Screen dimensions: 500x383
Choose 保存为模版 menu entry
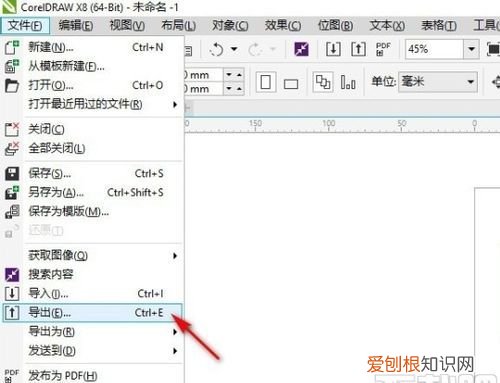click(x=93, y=212)
